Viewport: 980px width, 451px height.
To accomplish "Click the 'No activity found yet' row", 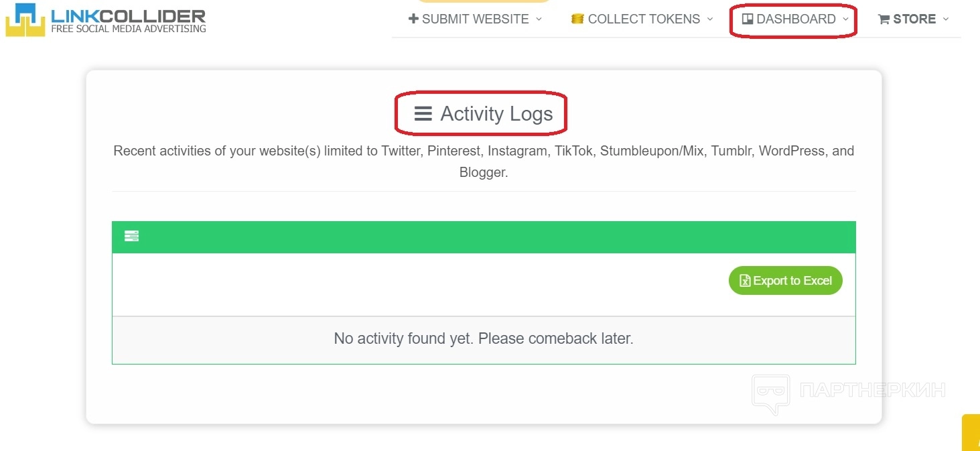I will point(484,339).
